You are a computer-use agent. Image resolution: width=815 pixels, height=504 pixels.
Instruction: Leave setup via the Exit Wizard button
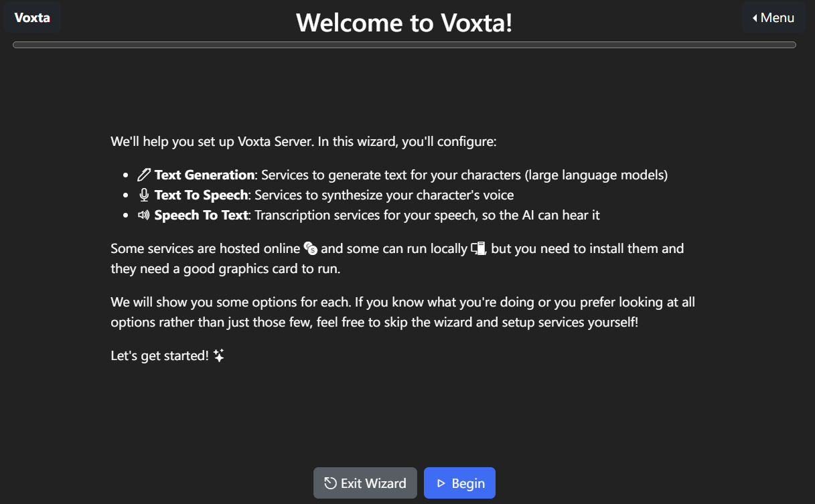[x=365, y=483]
